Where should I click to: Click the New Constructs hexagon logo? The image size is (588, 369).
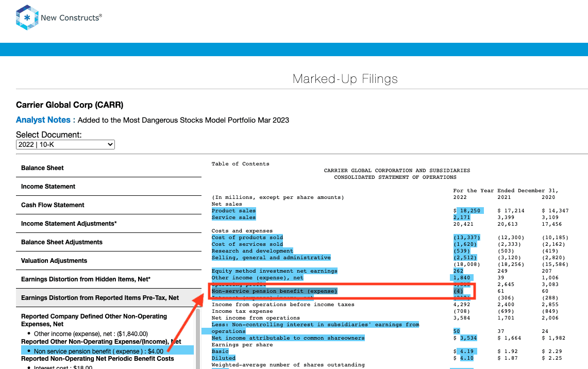click(x=27, y=17)
